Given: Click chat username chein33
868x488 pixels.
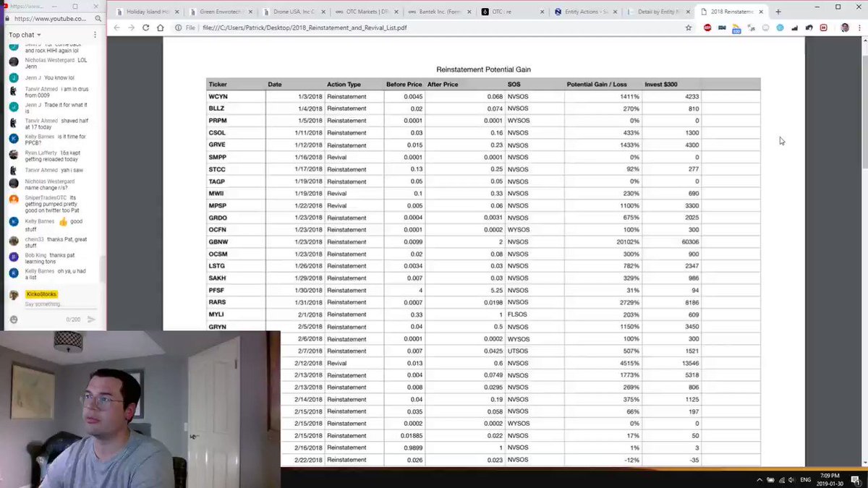Looking at the screenshot, I should pyautogui.click(x=35, y=239).
